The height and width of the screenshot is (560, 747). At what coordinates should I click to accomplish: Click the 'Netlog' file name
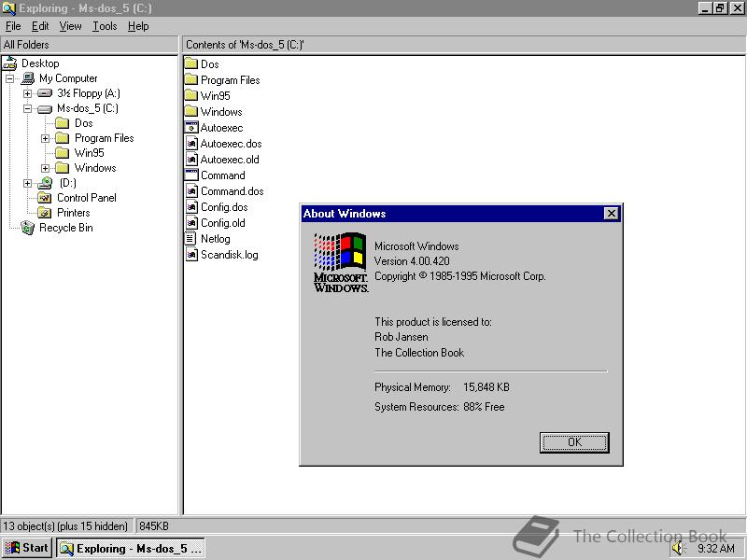(216, 239)
